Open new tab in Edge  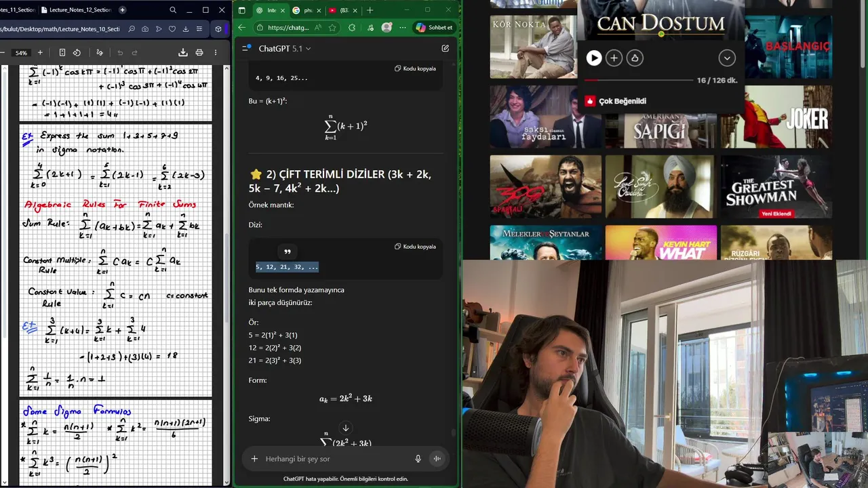pos(370,10)
